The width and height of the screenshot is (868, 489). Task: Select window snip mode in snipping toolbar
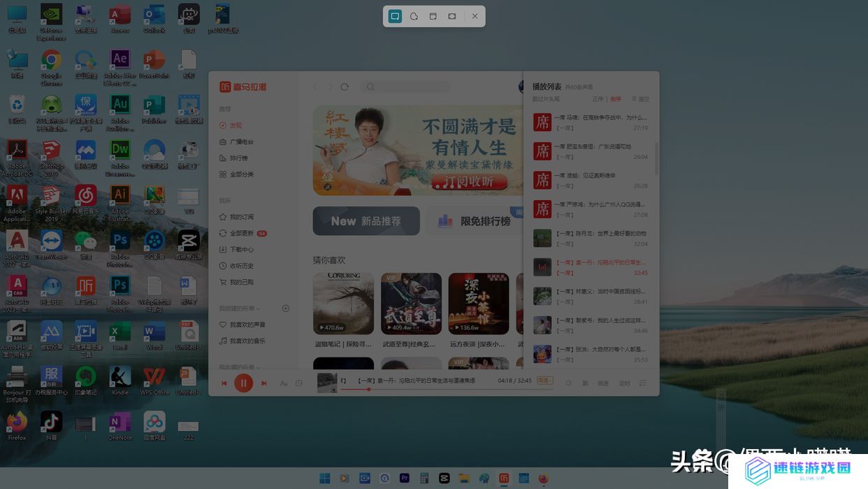point(433,16)
